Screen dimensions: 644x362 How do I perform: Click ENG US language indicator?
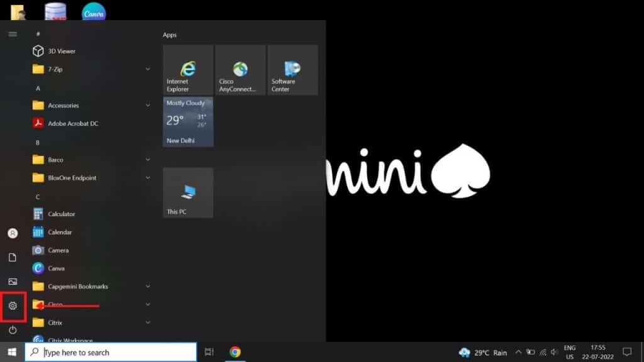[x=570, y=352]
